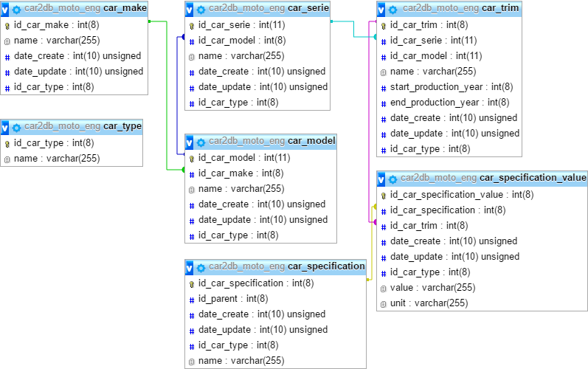This screenshot has width=588, height=369.
Task: Collapse car_specification table with its V toggle
Action: [189, 267]
